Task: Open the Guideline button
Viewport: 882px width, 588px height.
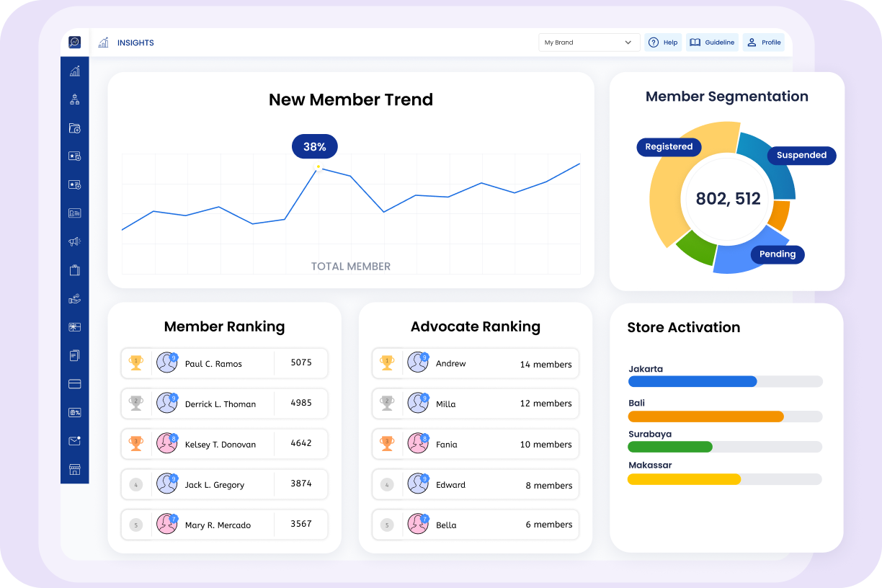Action: 712,43
